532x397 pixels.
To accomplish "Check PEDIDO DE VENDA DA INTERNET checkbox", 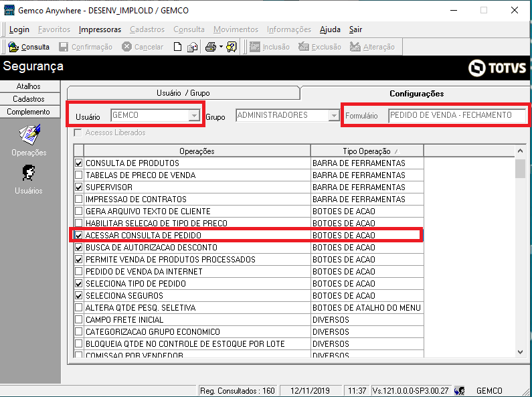I will click(x=79, y=271).
